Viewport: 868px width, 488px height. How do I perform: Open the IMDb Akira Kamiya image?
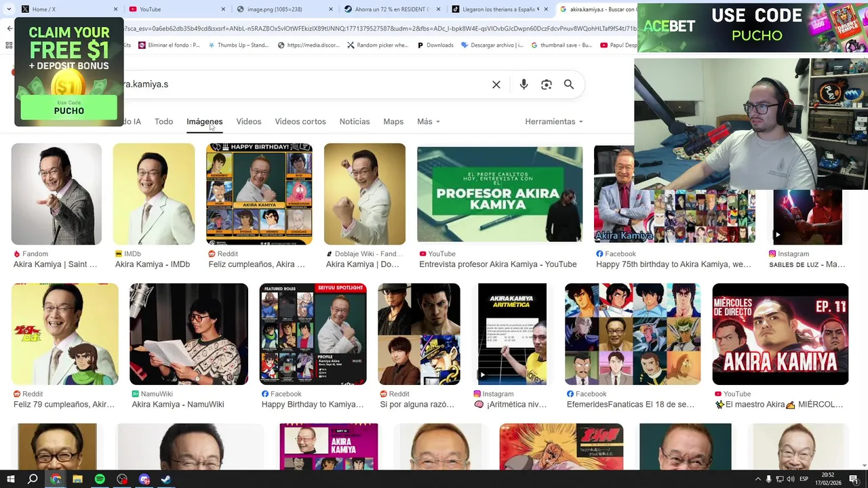click(154, 194)
